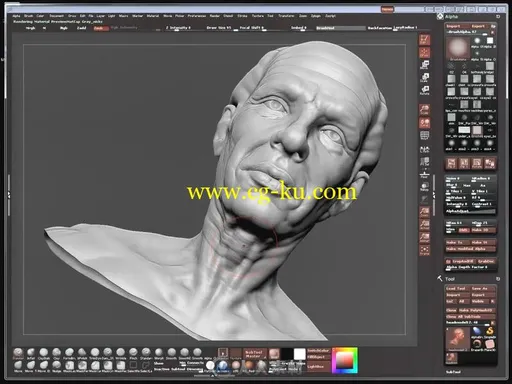The image size is (512, 384).
Task: Click the Load Tool button
Action: [x=458, y=289]
